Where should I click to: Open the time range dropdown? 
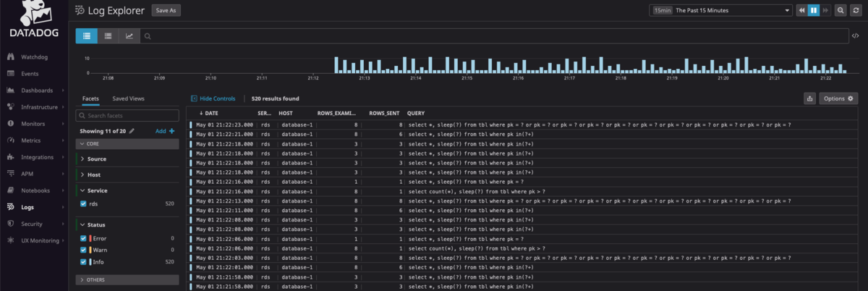tap(721, 10)
